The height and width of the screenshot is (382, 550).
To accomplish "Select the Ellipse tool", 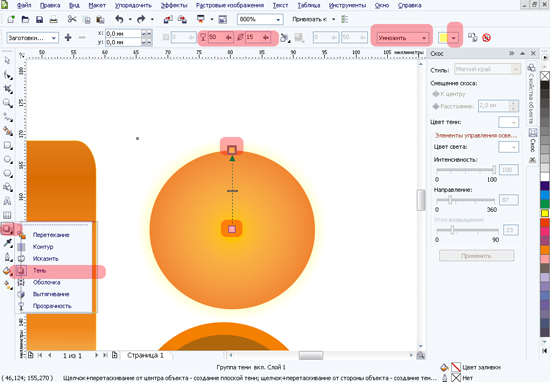I will coord(7,159).
